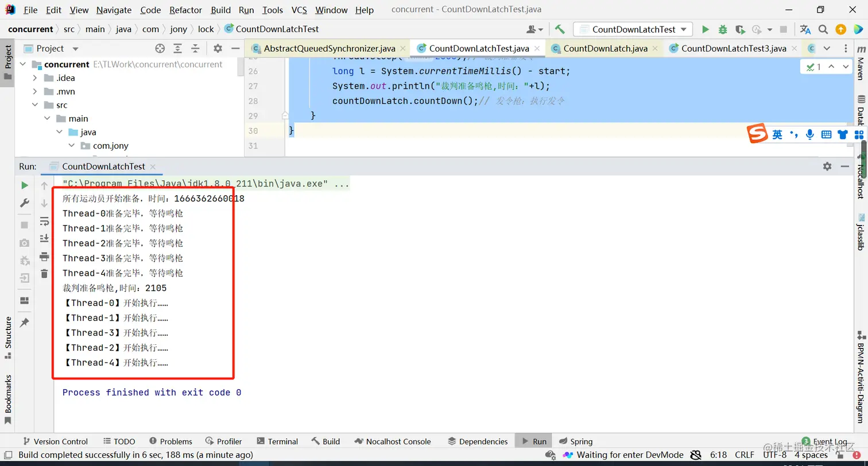
Task: Open run configuration wrench in Run panel
Action: click(24, 203)
